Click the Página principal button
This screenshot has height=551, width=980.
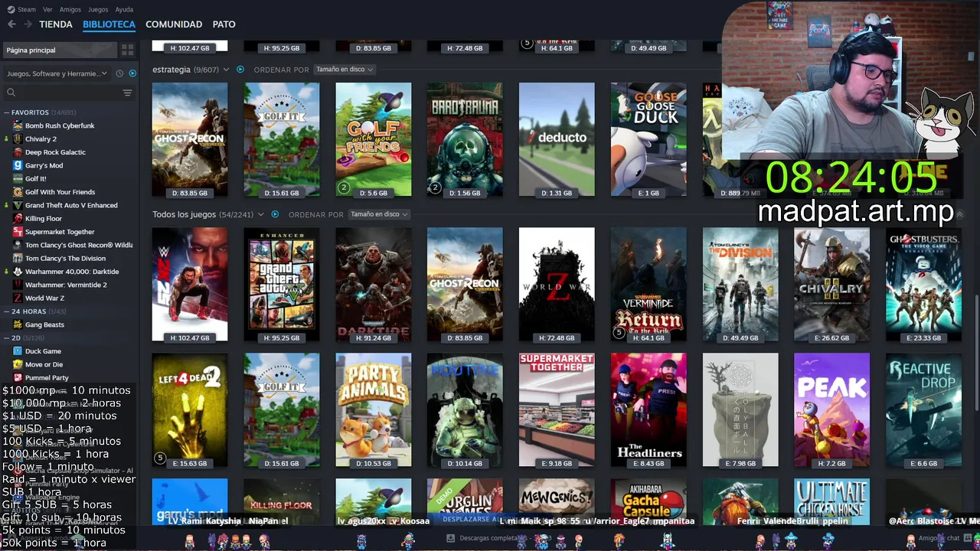(x=60, y=50)
